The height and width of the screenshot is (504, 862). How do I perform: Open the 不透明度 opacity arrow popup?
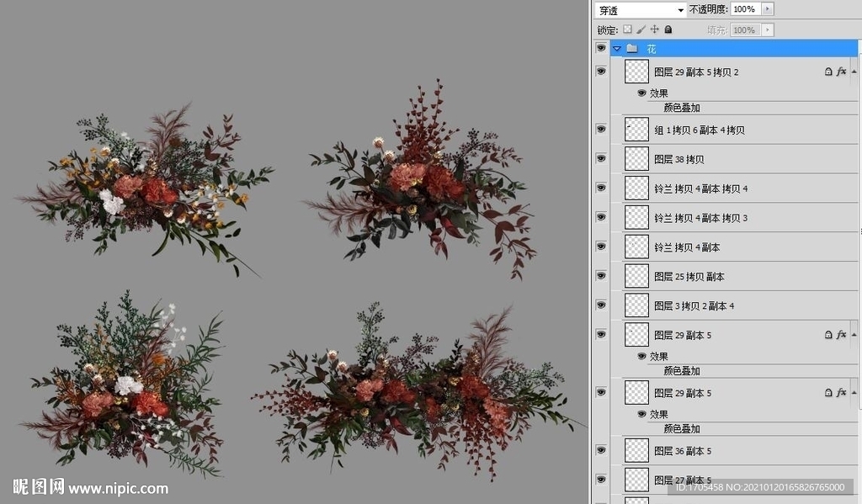[x=767, y=9]
